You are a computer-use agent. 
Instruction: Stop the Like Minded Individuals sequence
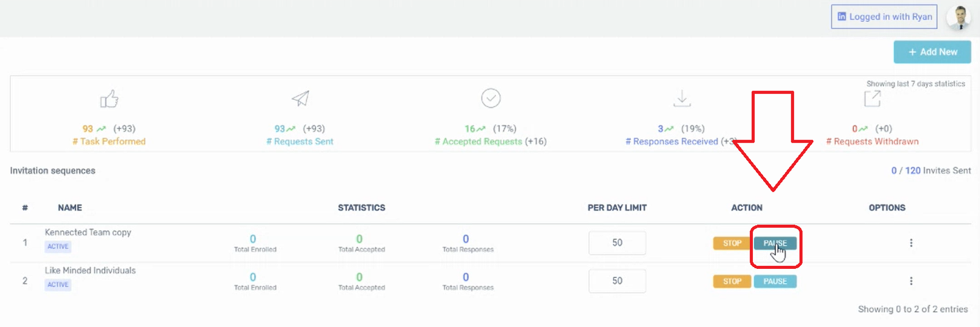[732, 281]
